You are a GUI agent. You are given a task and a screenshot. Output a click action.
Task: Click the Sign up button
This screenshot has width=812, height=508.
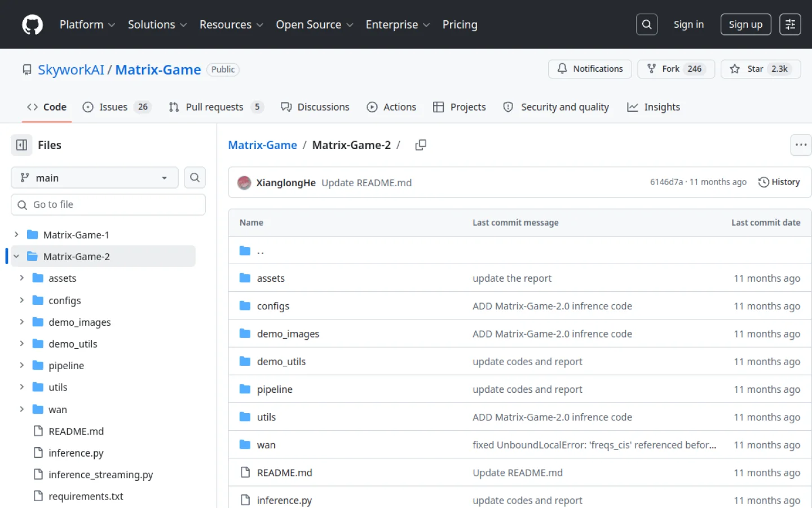[x=745, y=24]
